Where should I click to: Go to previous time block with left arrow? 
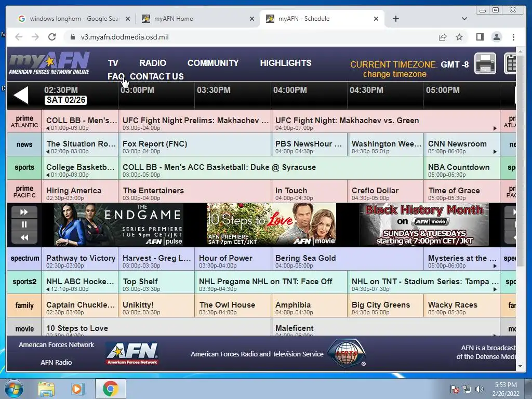[x=21, y=95]
